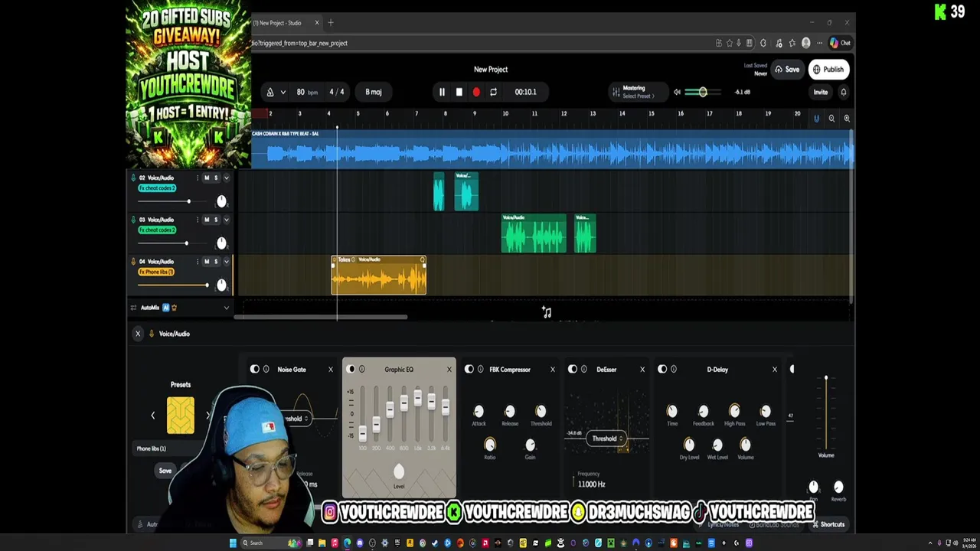Viewport: 980px width, 551px height.
Task: Toggle the metronome icon
Action: (269, 92)
